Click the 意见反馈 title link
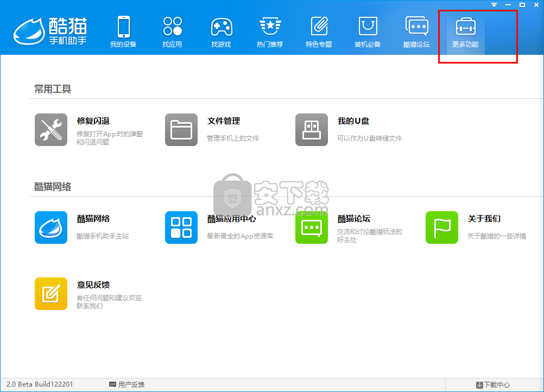This screenshot has height=392, width=544. 93,285
